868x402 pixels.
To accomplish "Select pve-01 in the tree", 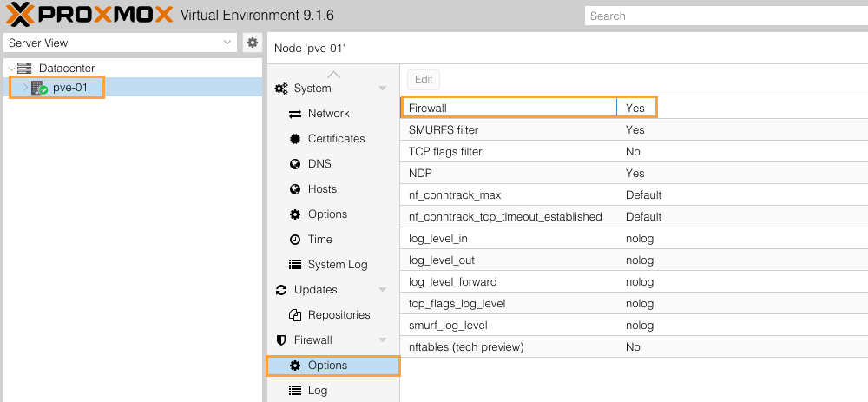I will click(x=132, y=88).
